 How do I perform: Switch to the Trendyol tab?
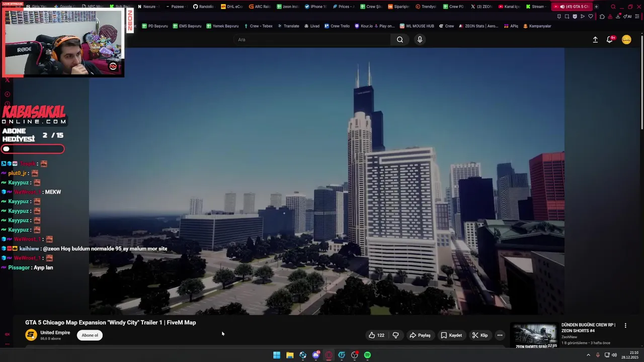click(x=426, y=7)
